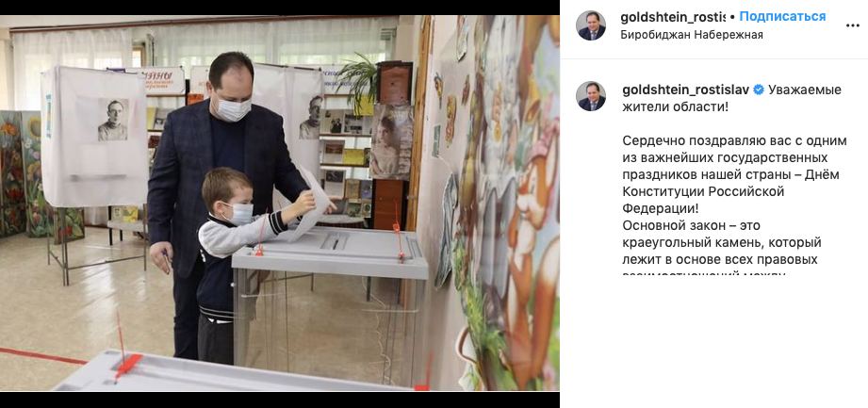Open the avatar beside the caption

tap(591, 96)
